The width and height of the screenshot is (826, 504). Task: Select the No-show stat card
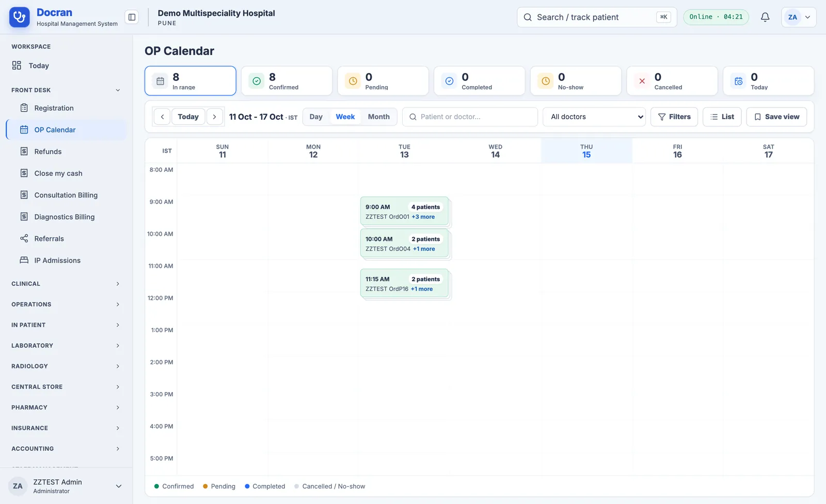576,81
